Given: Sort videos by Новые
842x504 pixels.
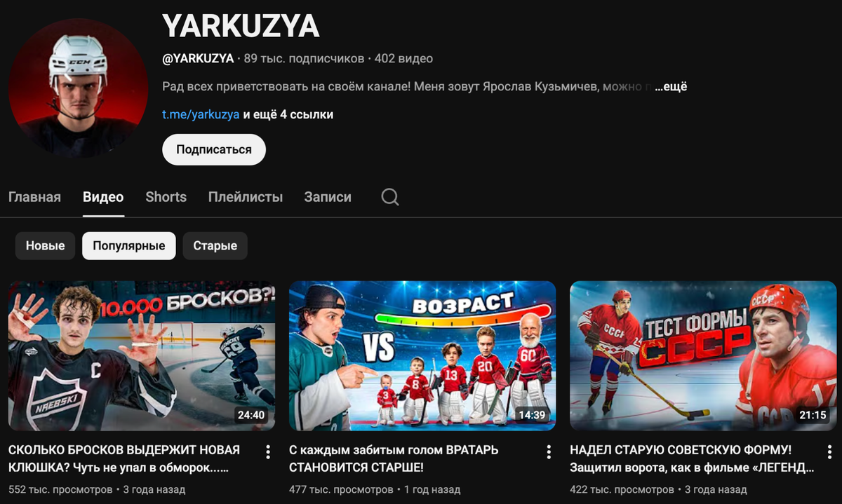Looking at the screenshot, I should click(46, 246).
